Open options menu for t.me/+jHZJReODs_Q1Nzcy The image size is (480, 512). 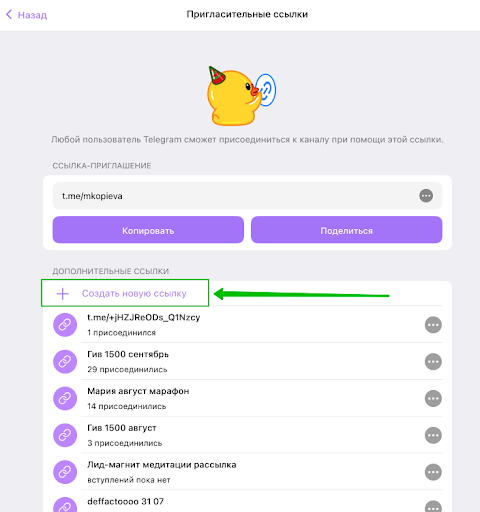tap(433, 325)
